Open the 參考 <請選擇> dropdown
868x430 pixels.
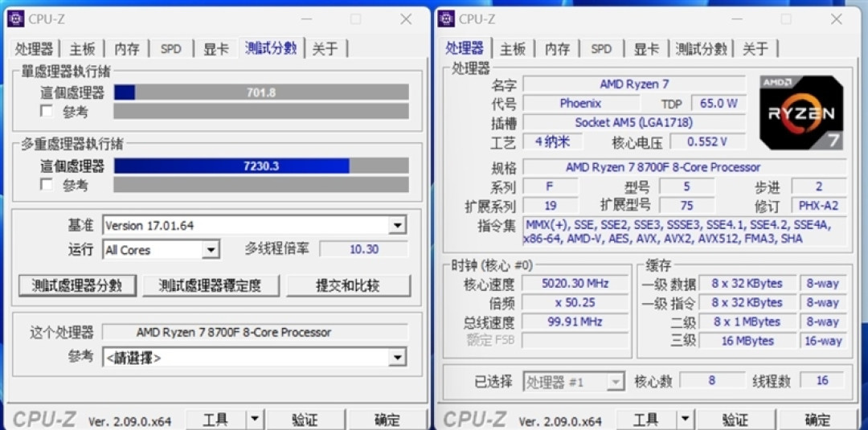(x=397, y=358)
